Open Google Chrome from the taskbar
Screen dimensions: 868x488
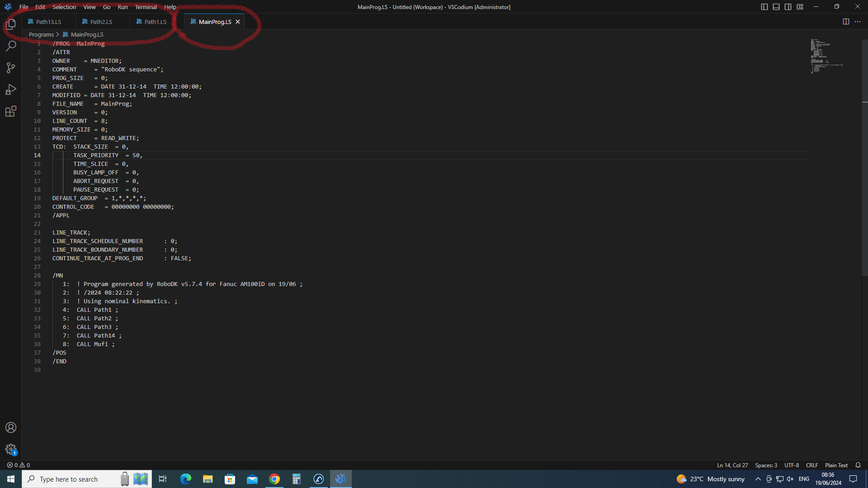click(274, 479)
